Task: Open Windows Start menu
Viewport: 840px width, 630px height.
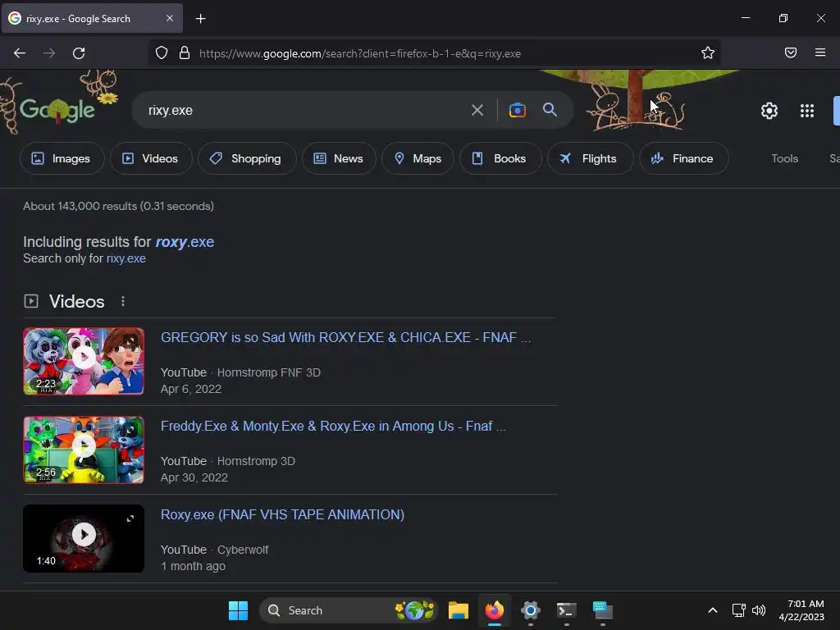Action: 238,610
